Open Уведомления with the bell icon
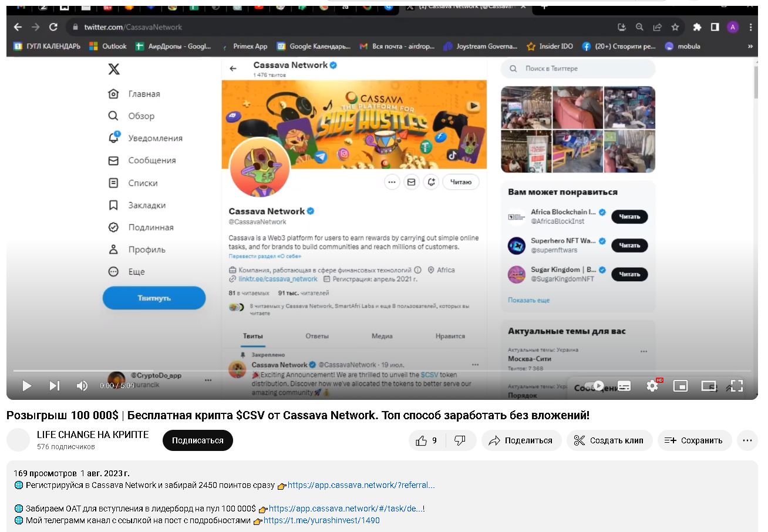 coord(146,138)
